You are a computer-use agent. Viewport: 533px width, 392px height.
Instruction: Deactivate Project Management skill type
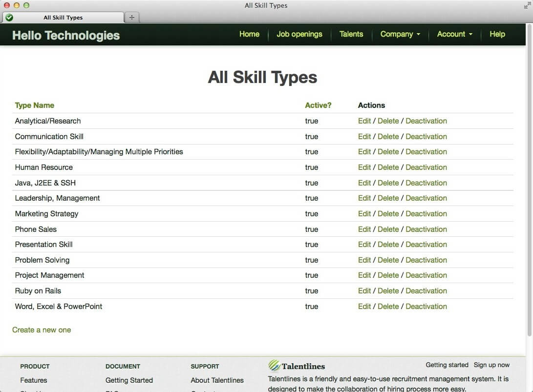pos(426,275)
